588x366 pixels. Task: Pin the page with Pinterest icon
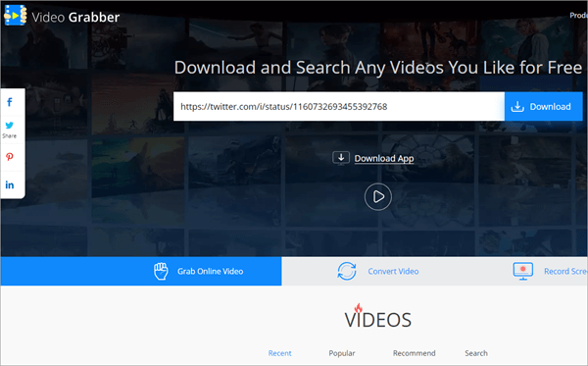[10, 157]
